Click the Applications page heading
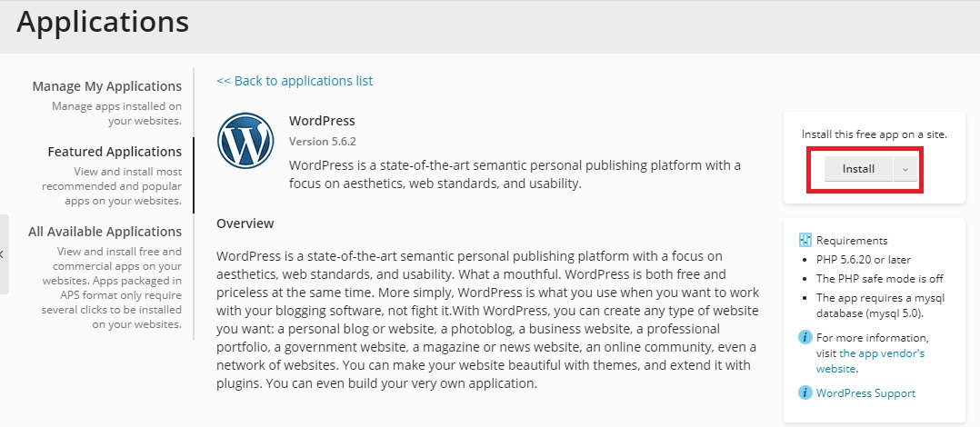 pyautogui.click(x=103, y=21)
